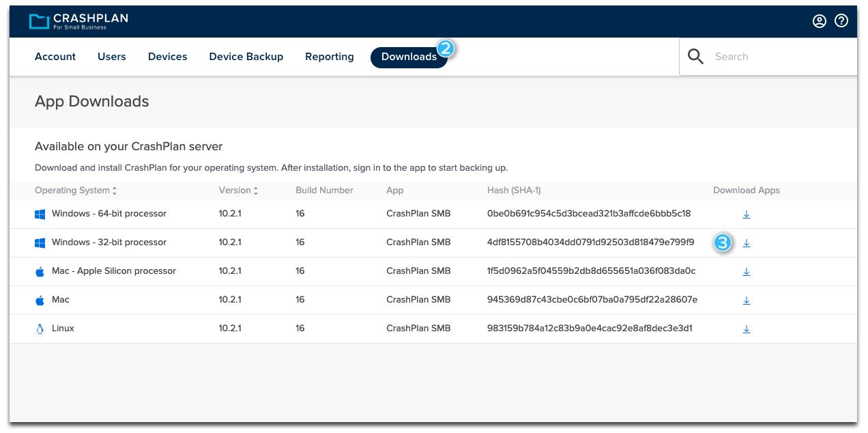Click the Linux penguin icon

[x=40, y=329]
